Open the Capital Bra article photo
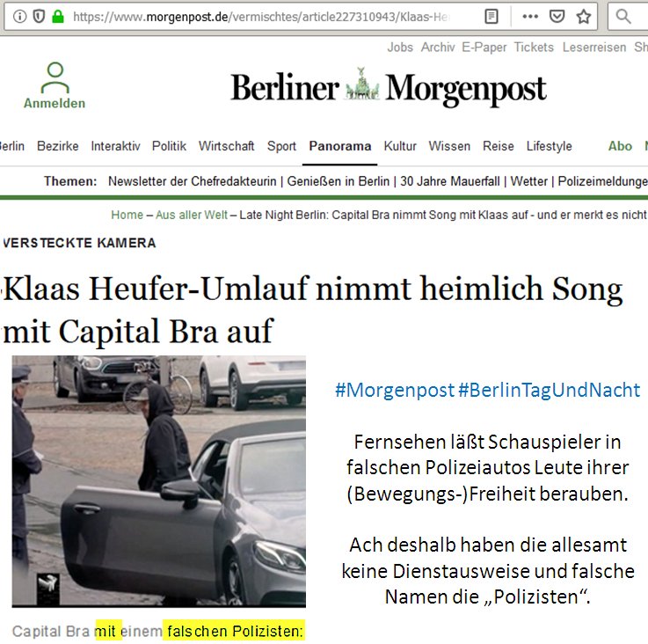This screenshot has height=644, width=648. 158,481
